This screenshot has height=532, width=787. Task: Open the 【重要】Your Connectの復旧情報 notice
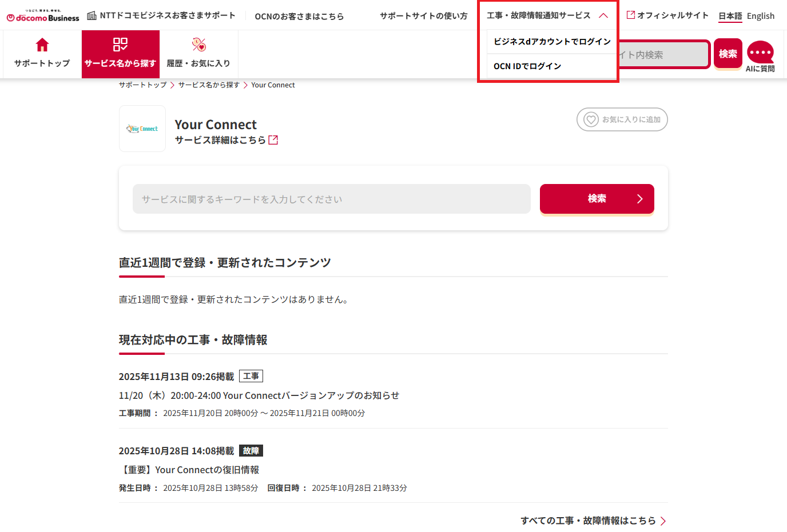coord(189,470)
